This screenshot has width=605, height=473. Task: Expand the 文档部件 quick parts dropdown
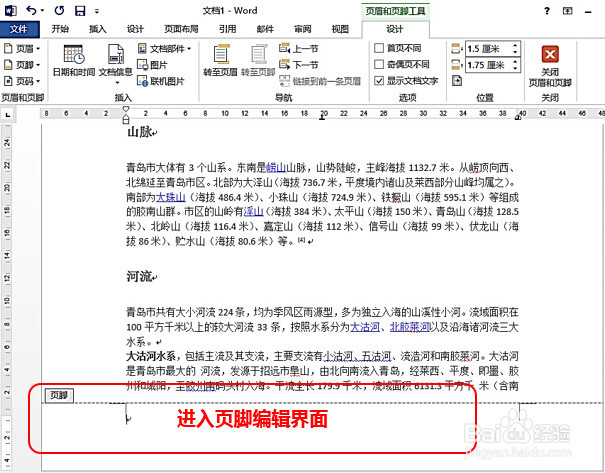pyautogui.click(x=165, y=49)
